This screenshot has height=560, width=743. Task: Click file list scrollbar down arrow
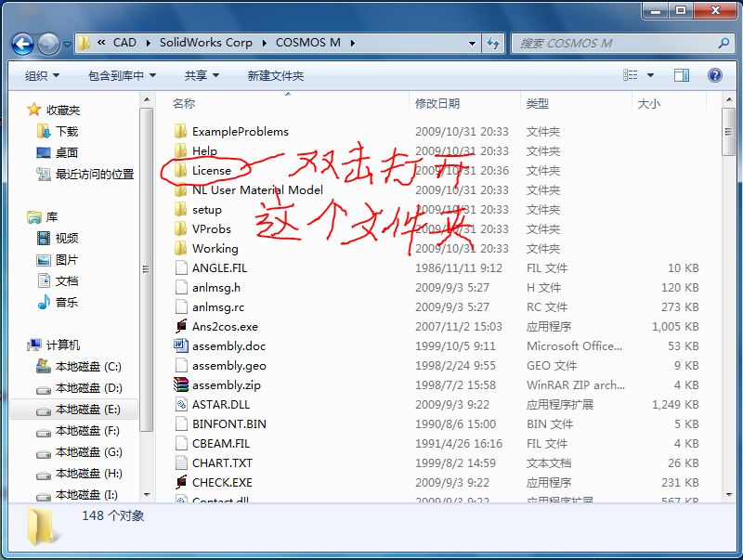pyautogui.click(x=728, y=495)
